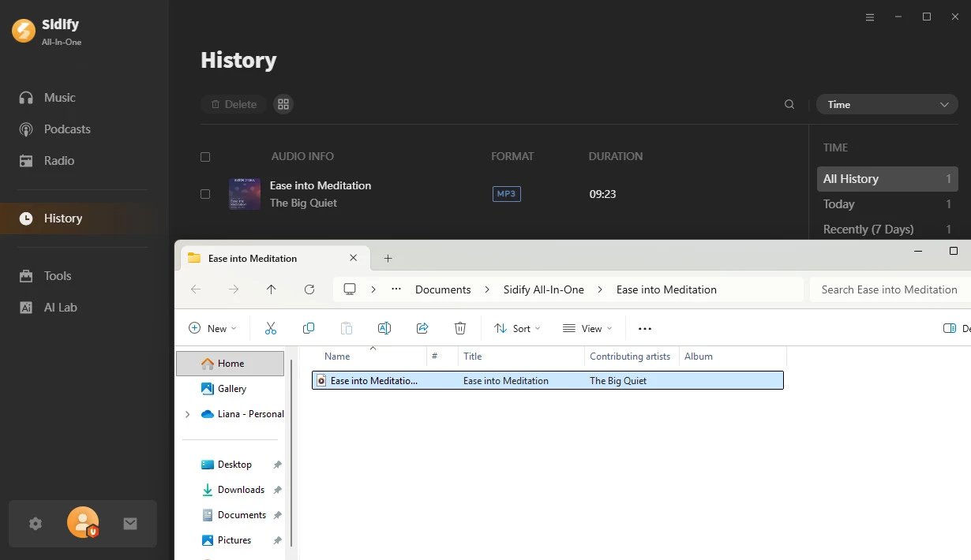
Task: Select Recently (7 Days) filter
Action: [887, 230]
